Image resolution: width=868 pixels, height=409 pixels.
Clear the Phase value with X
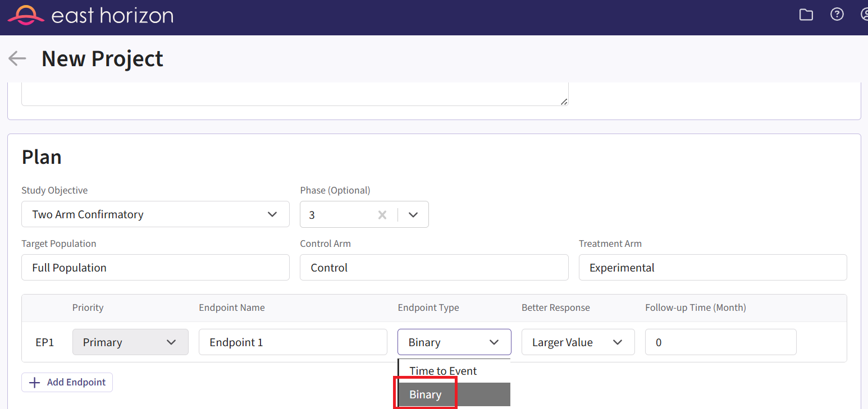click(x=382, y=215)
